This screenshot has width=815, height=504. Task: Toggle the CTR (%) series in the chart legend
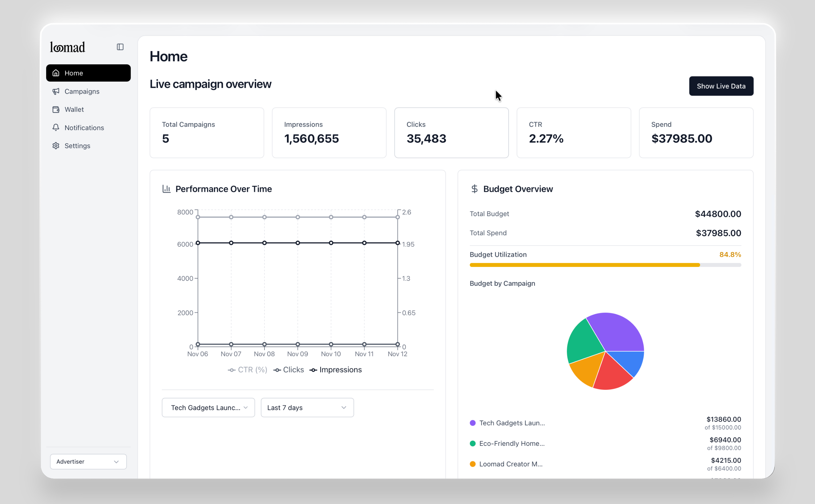(x=247, y=369)
